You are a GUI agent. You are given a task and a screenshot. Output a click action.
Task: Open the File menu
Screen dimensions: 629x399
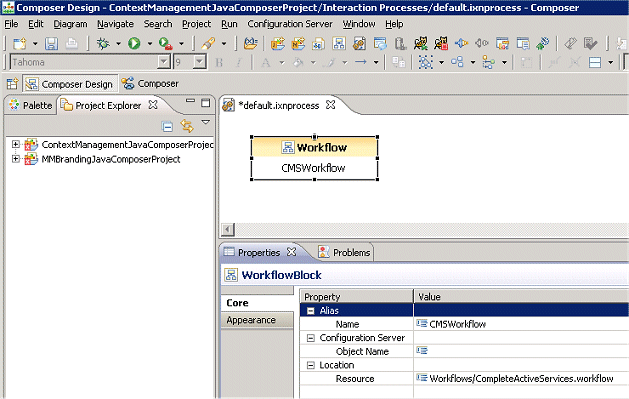point(11,24)
